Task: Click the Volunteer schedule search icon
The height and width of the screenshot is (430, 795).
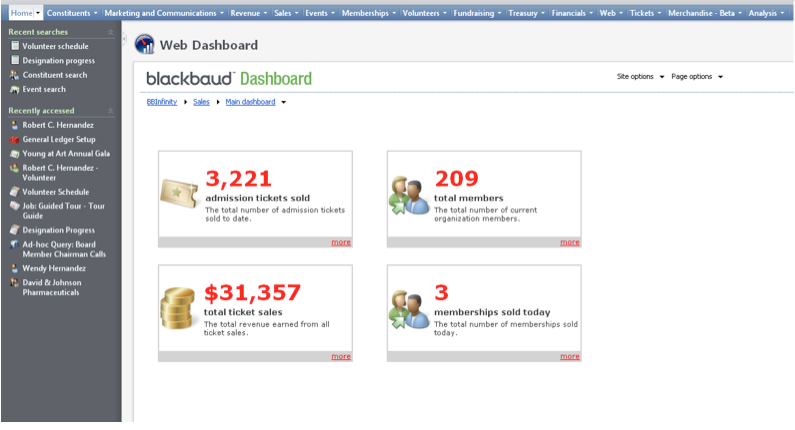Action: click(x=15, y=46)
